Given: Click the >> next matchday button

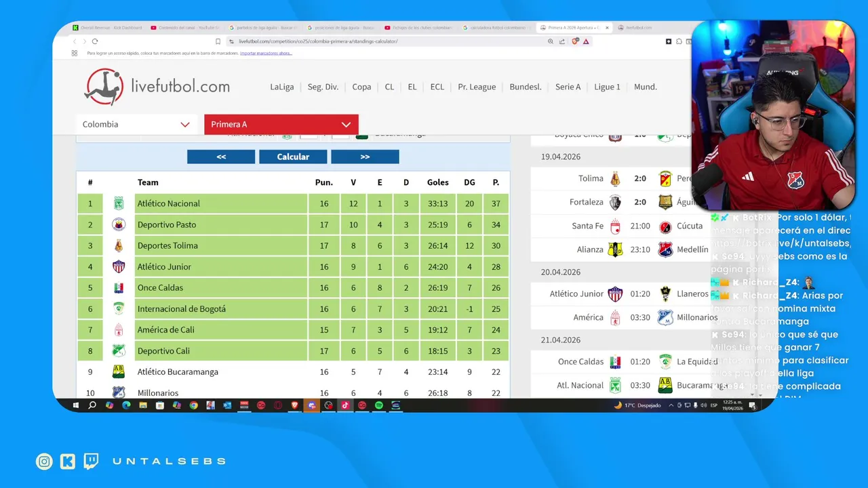Looking at the screenshot, I should click(365, 157).
